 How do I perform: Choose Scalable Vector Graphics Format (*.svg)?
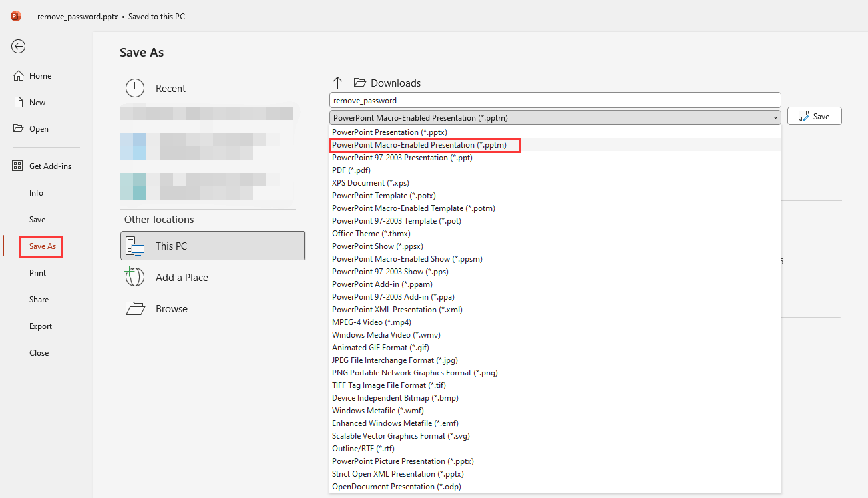(x=555, y=436)
